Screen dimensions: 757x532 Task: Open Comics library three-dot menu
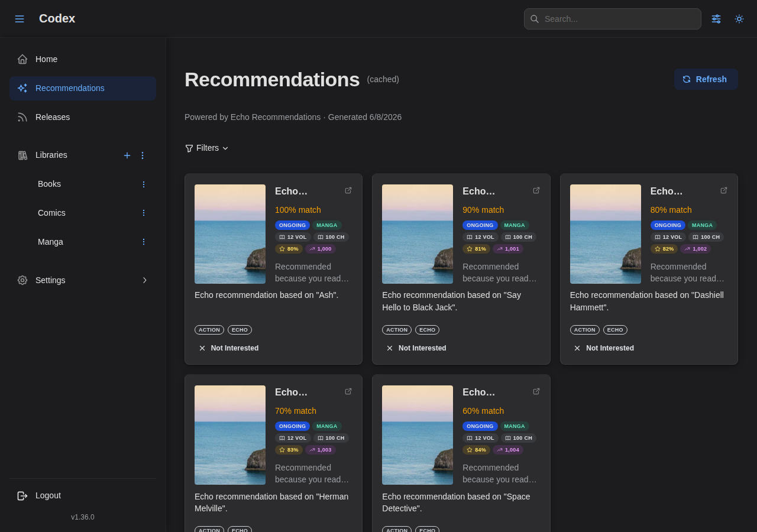coord(143,213)
